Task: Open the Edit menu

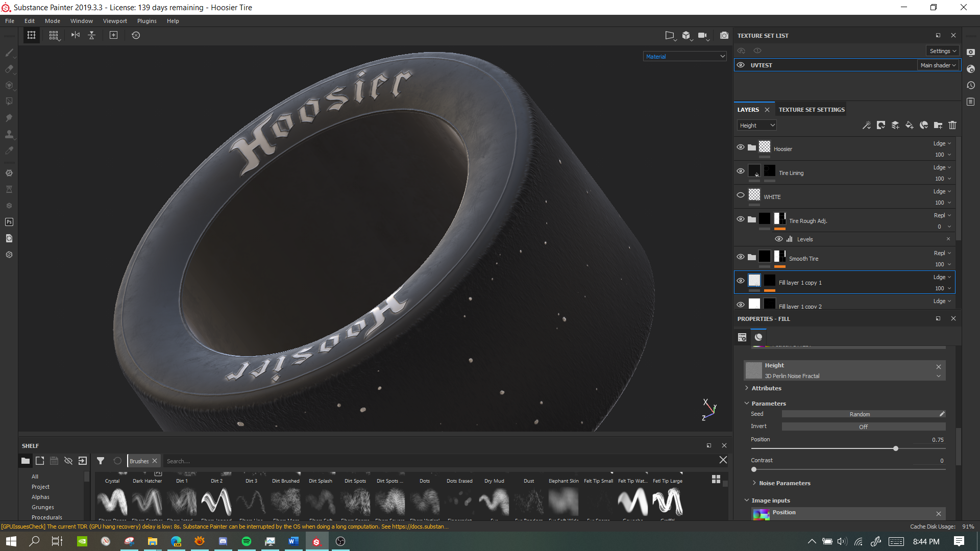Action: pos(30,21)
